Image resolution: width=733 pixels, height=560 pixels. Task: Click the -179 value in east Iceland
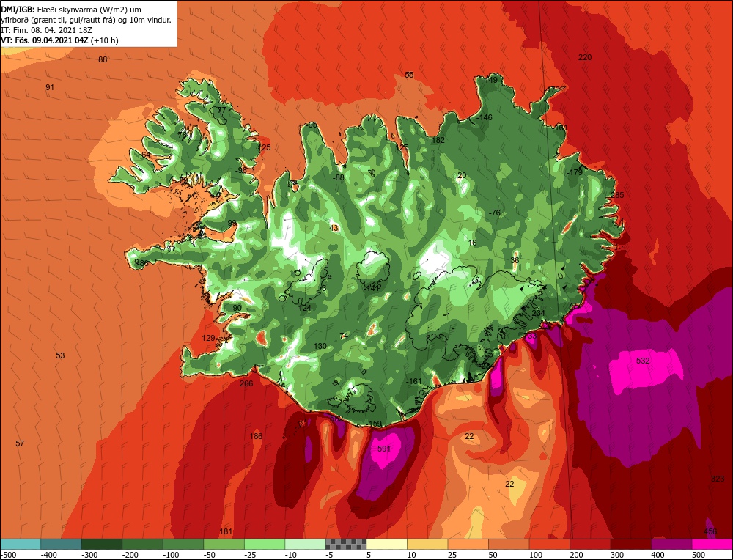pyautogui.click(x=575, y=172)
